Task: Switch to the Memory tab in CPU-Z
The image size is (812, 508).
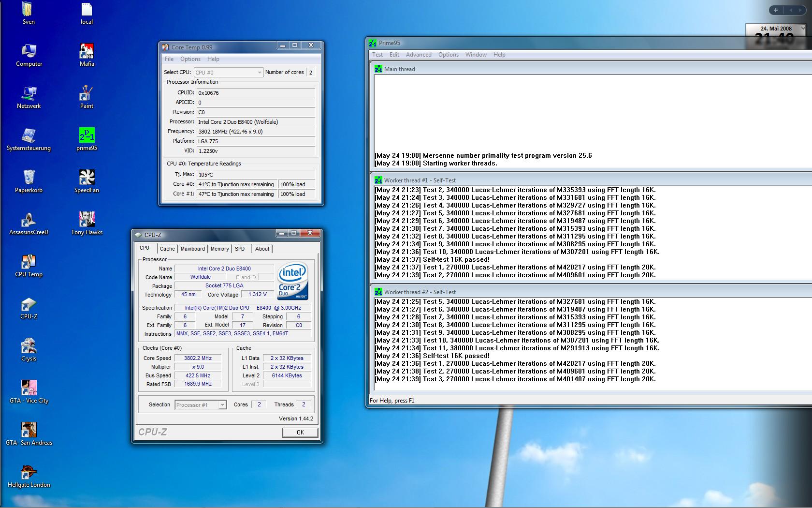Action: point(219,249)
